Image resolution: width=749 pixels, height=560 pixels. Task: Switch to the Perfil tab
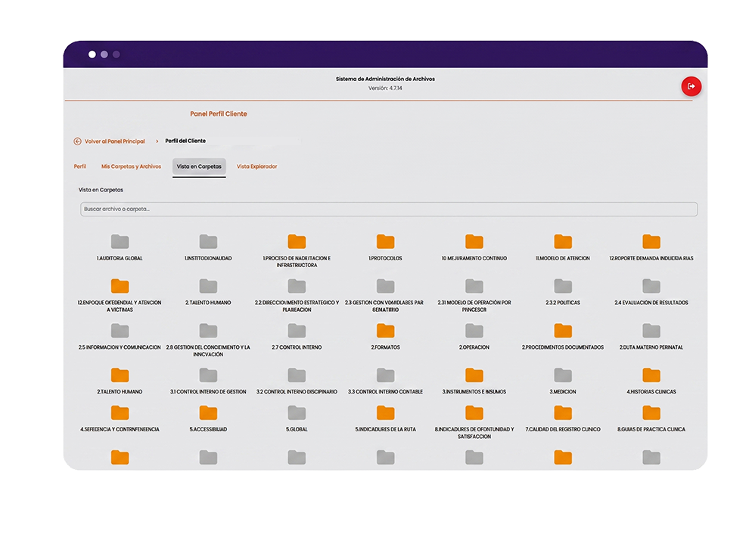click(79, 166)
